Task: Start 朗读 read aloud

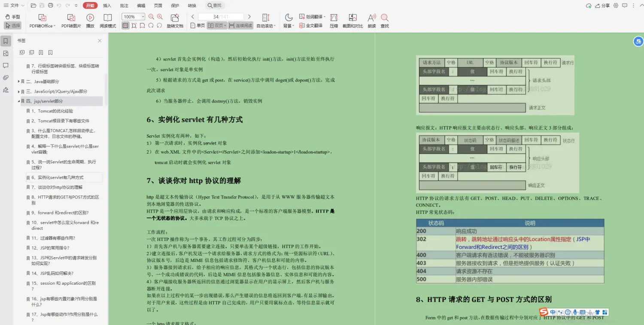Action: click(x=372, y=21)
